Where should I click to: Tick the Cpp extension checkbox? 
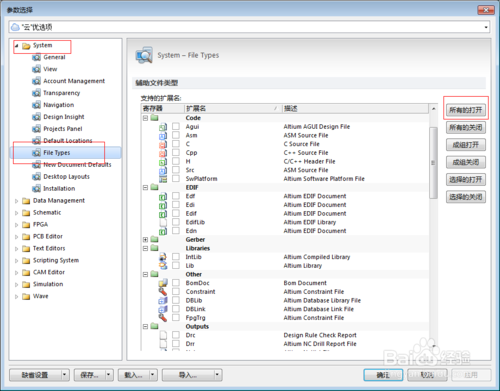tap(176, 152)
